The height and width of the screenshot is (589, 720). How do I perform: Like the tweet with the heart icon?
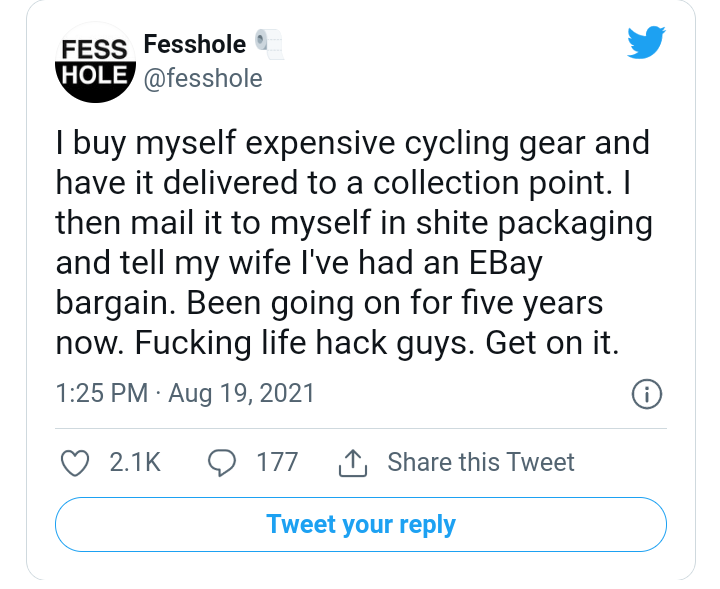click(76, 462)
